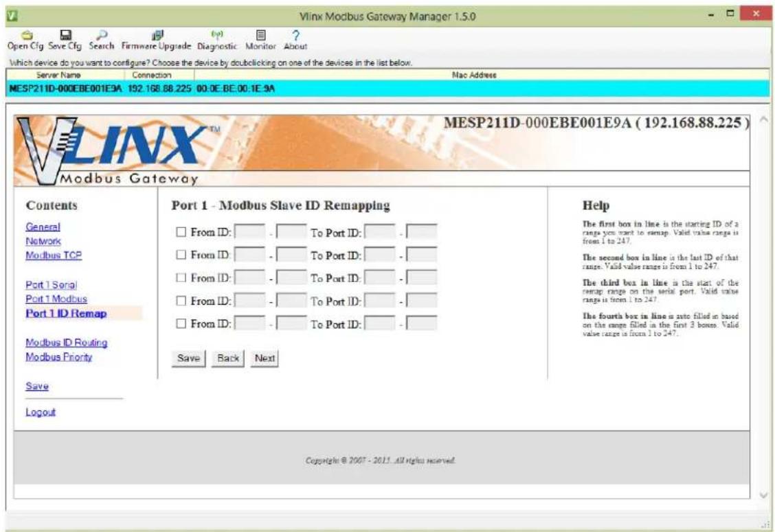Click fifth row's From ID start field
775x532 pixels.
coord(249,323)
